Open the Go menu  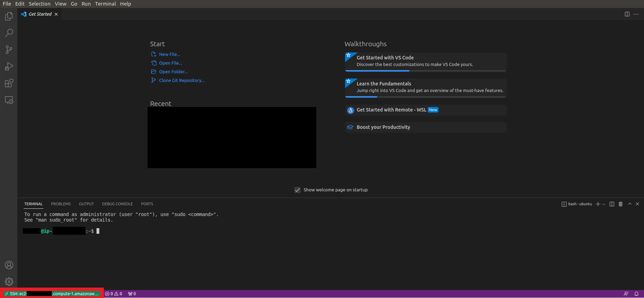pyautogui.click(x=74, y=4)
